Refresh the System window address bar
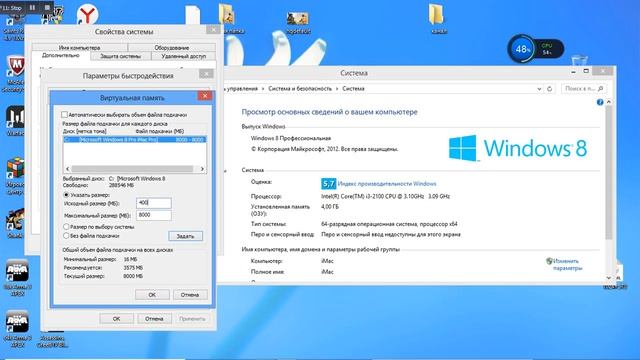Screen dimensions: 640x360 click(549, 89)
